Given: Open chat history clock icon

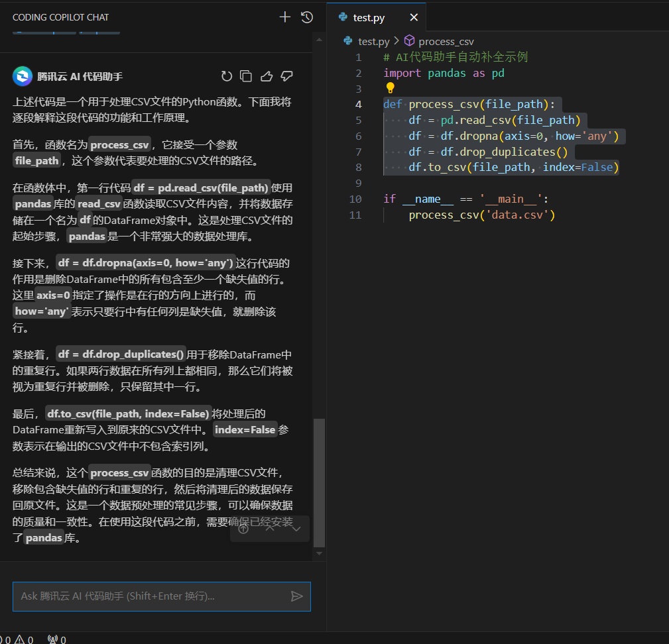Looking at the screenshot, I should pyautogui.click(x=307, y=17).
